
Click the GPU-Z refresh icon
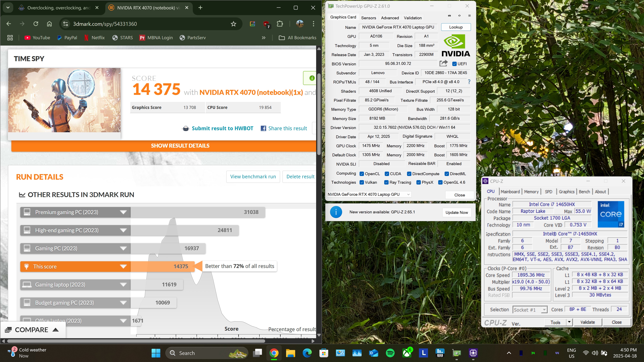[x=459, y=16]
